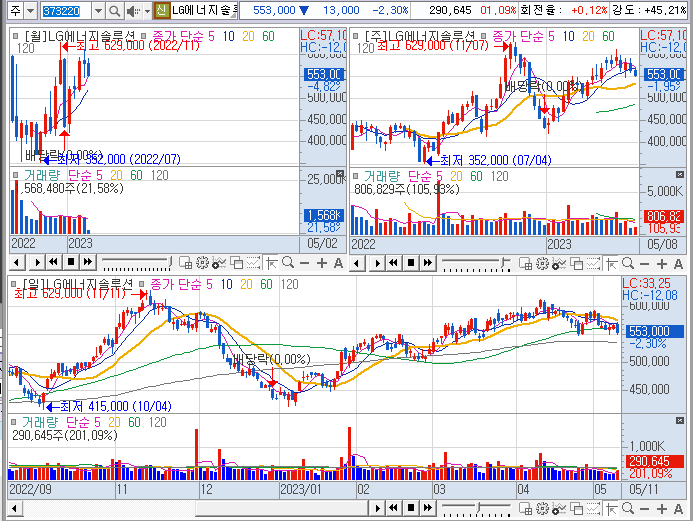This screenshot has height=521, width=693.
Task: Toggle the square box before weekly 종가 단순
Action: (484, 35)
